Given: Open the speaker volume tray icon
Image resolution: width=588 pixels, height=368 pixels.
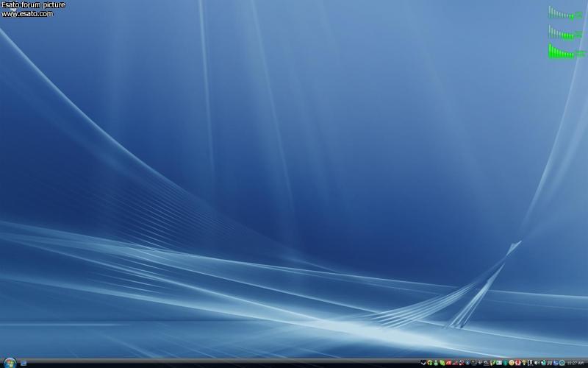Looking at the screenshot, I should click(536, 363).
